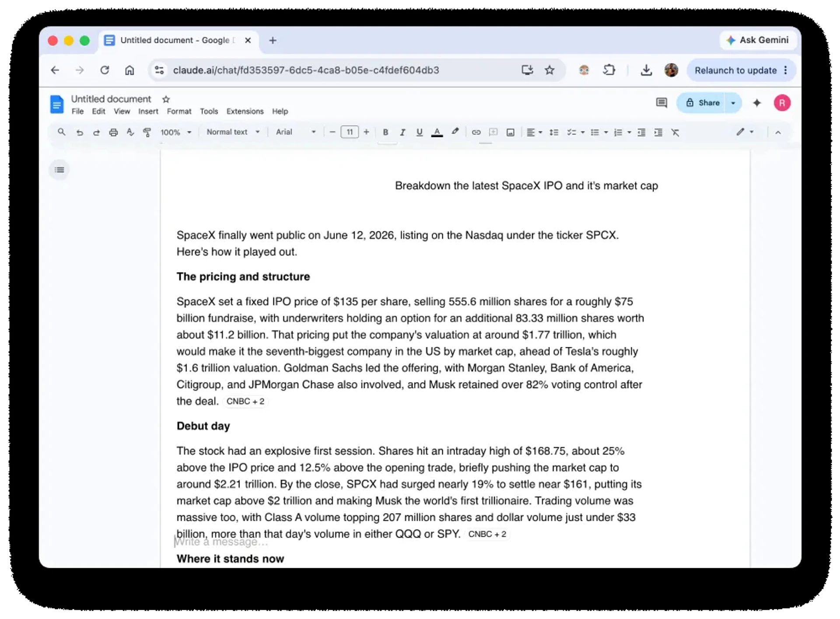Expand numbered list options arrow
The image size is (840, 619).
click(x=629, y=132)
